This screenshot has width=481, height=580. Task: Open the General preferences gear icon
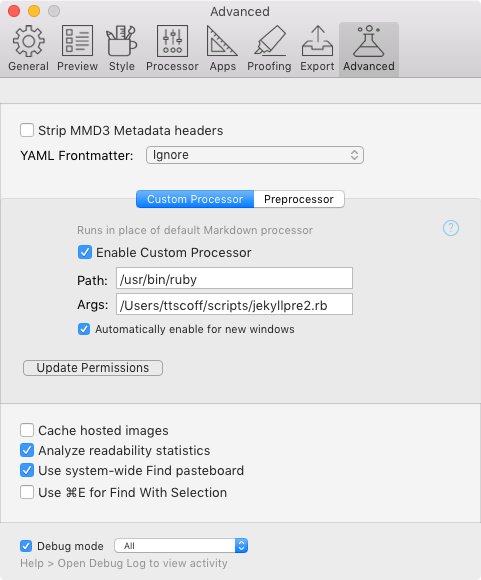click(x=28, y=41)
